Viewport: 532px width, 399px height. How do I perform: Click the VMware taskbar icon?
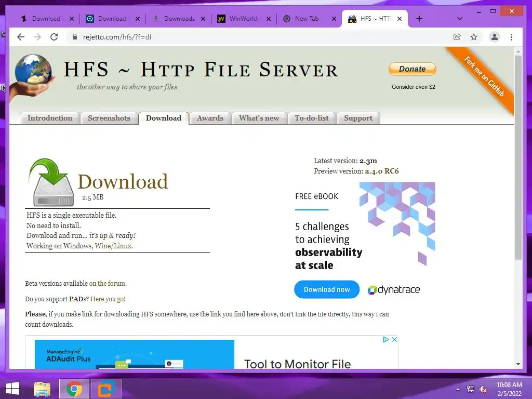[x=106, y=389]
